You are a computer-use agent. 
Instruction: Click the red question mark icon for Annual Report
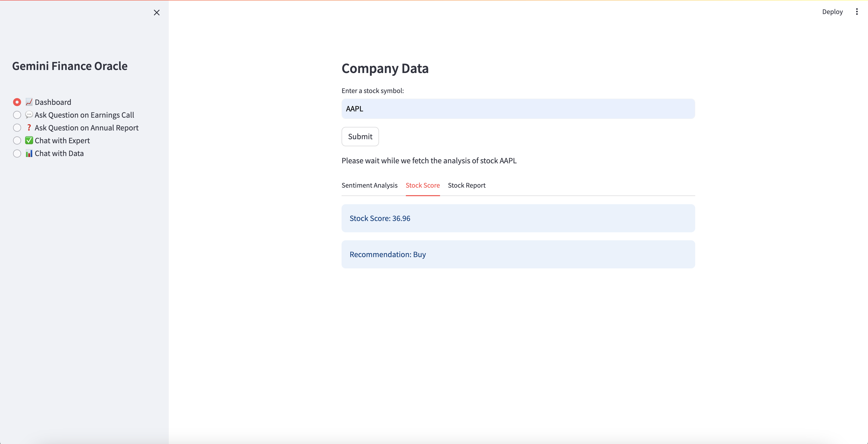(x=29, y=127)
